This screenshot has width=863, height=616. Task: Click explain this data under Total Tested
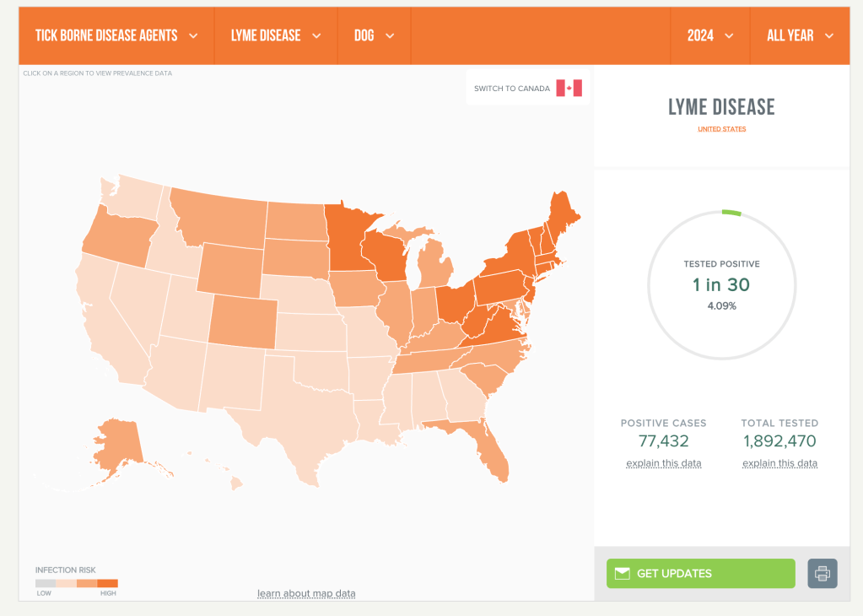click(779, 462)
